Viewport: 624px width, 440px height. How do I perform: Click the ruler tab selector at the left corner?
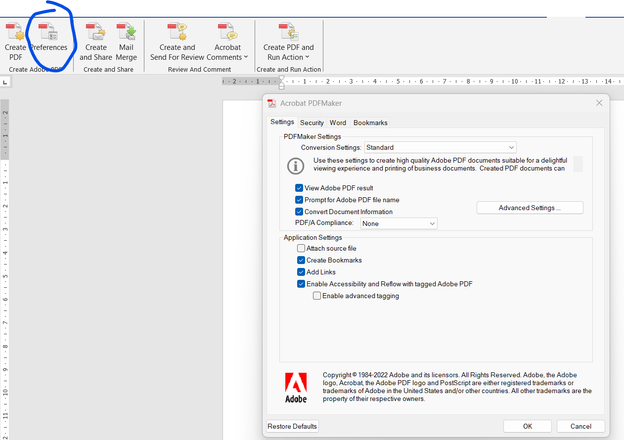[5, 82]
